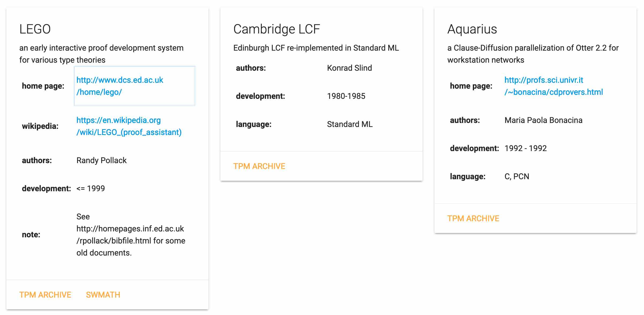Click TPM ARCHIVE on Cambridge LCF card

click(259, 166)
